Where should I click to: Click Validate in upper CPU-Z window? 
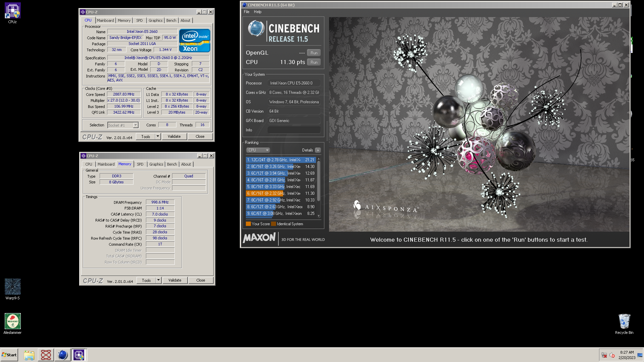click(x=174, y=136)
